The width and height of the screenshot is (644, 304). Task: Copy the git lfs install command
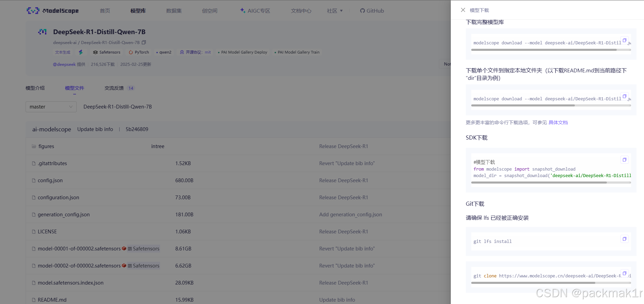click(624, 239)
